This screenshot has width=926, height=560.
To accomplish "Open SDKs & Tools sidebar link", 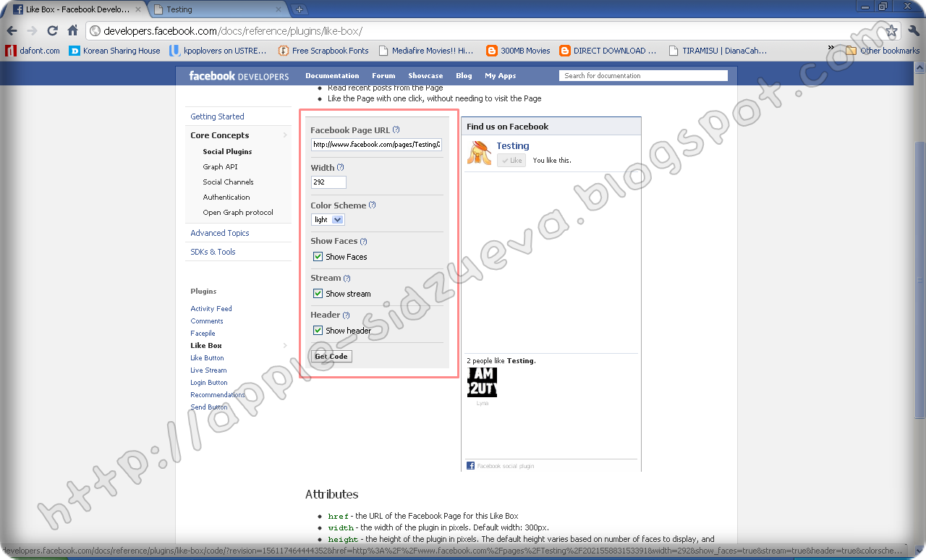I will 213,252.
